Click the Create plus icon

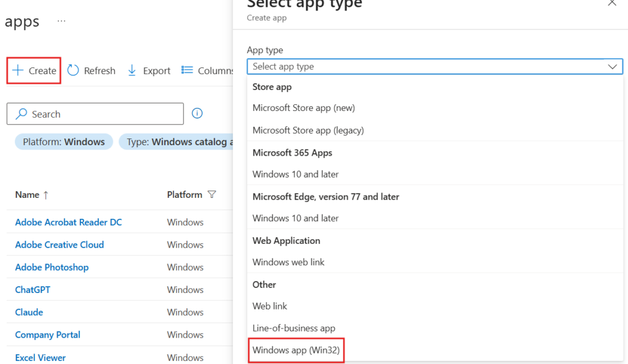18,70
